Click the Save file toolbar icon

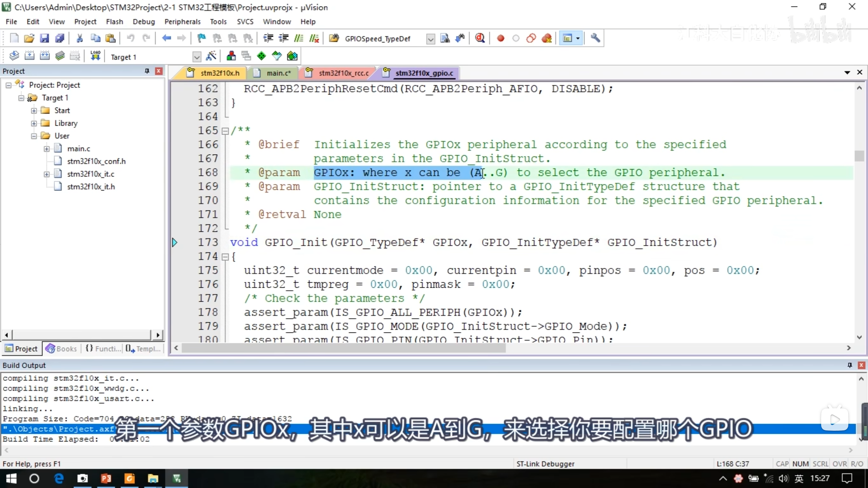[44, 38]
